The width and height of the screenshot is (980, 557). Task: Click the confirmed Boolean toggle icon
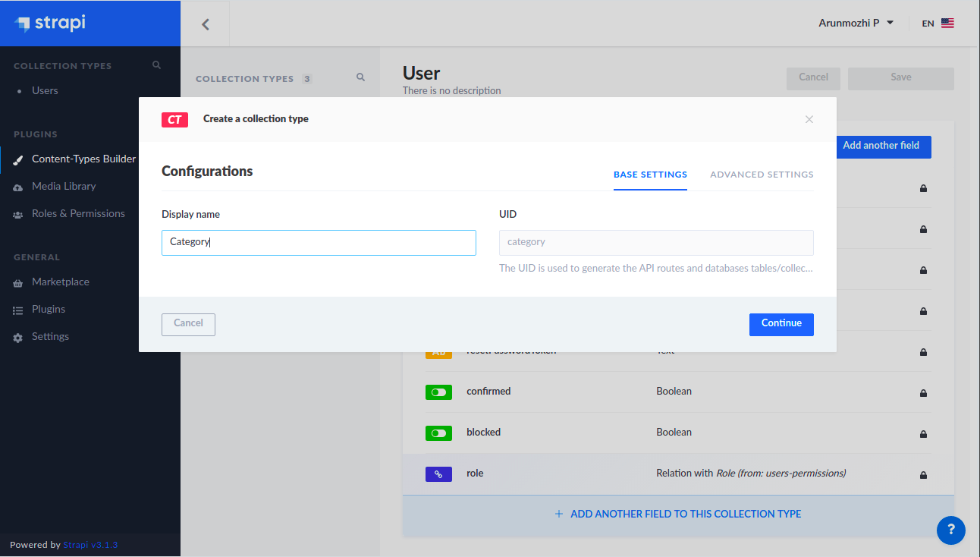[x=438, y=392]
